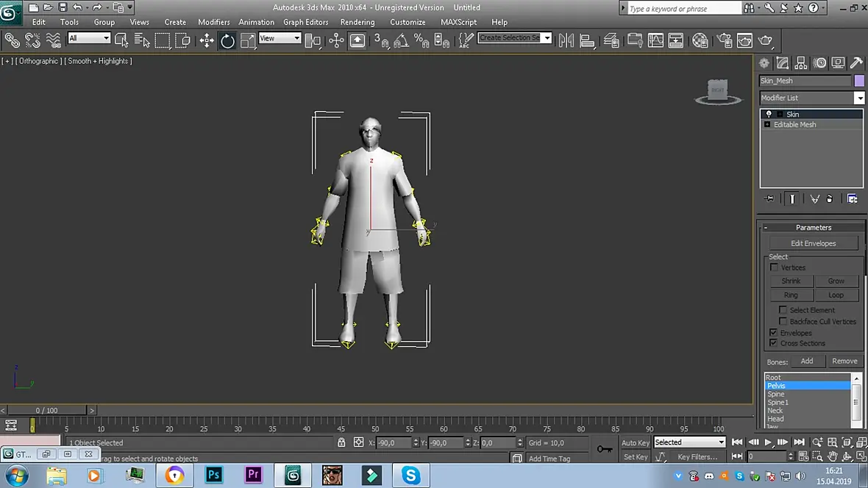Open the Utilities hammer panel
868x488 pixels.
[855, 63]
